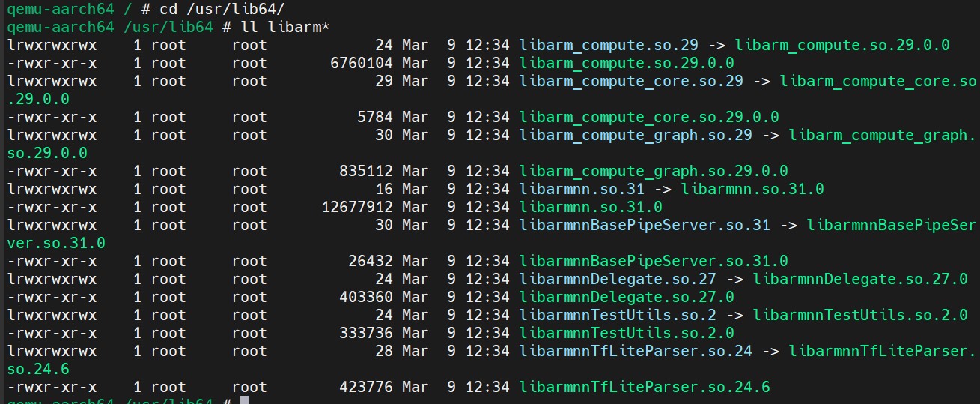980x404 pixels.
Task: Select the libarmnnBasePipeServer.so.31 symlink name
Action: click(644, 225)
